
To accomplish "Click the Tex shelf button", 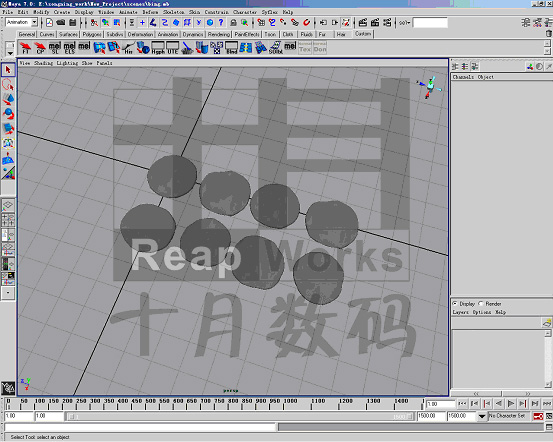I will [305, 48].
